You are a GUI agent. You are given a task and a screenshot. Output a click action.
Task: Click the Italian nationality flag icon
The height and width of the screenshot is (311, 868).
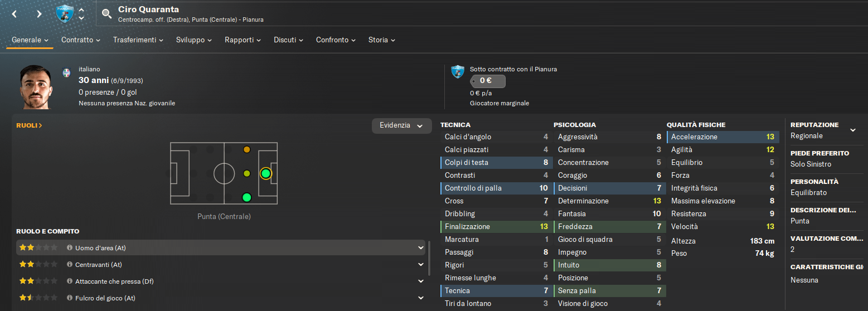click(66, 73)
